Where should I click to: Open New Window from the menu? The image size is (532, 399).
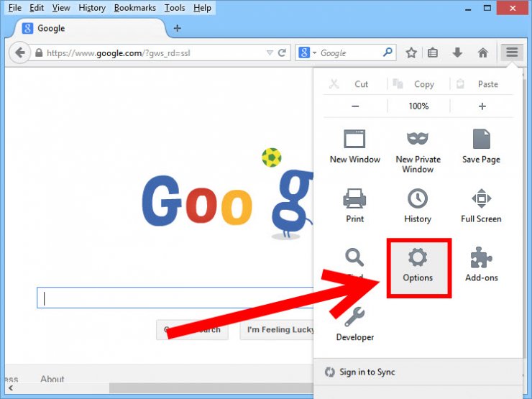tap(355, 146)
